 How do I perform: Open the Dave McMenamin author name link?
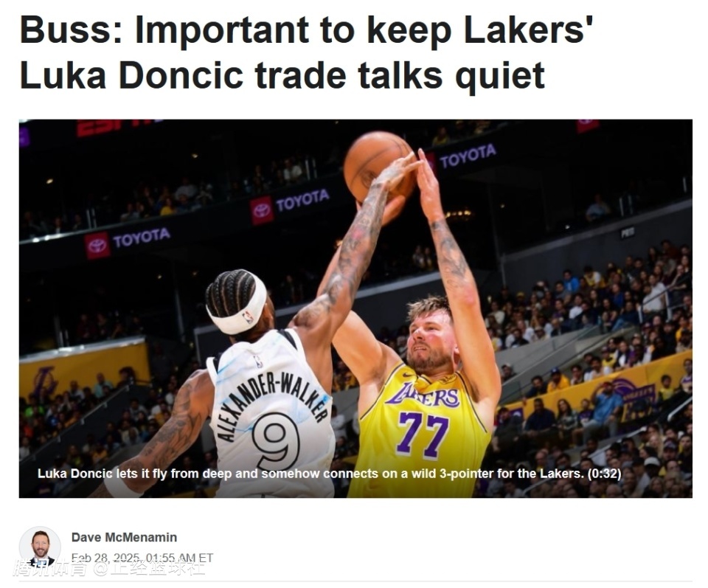click(124, 537)
